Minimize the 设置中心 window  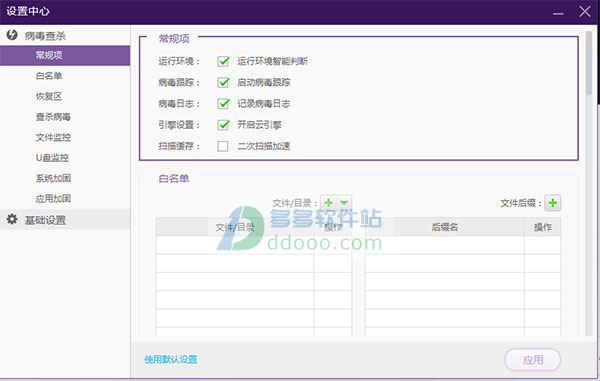[558, 13]
